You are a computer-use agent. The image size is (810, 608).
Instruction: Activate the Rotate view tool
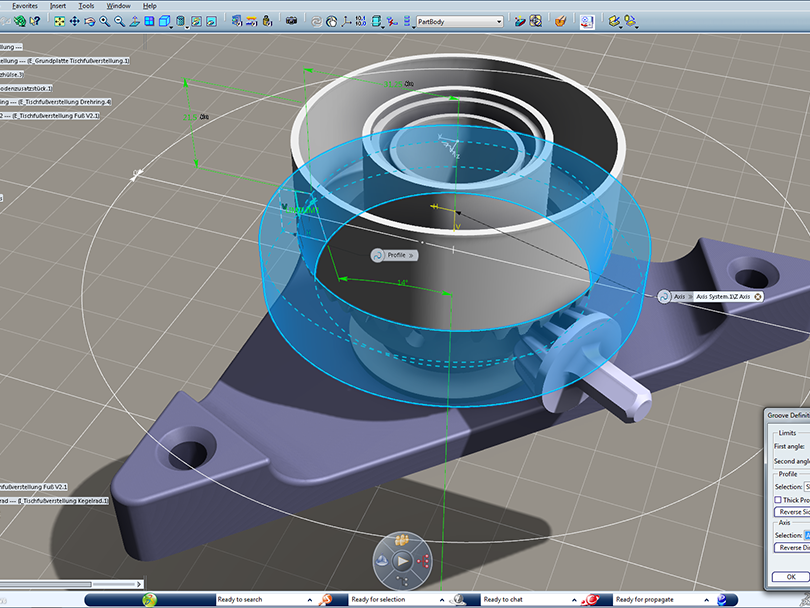[x=90, y=21]
